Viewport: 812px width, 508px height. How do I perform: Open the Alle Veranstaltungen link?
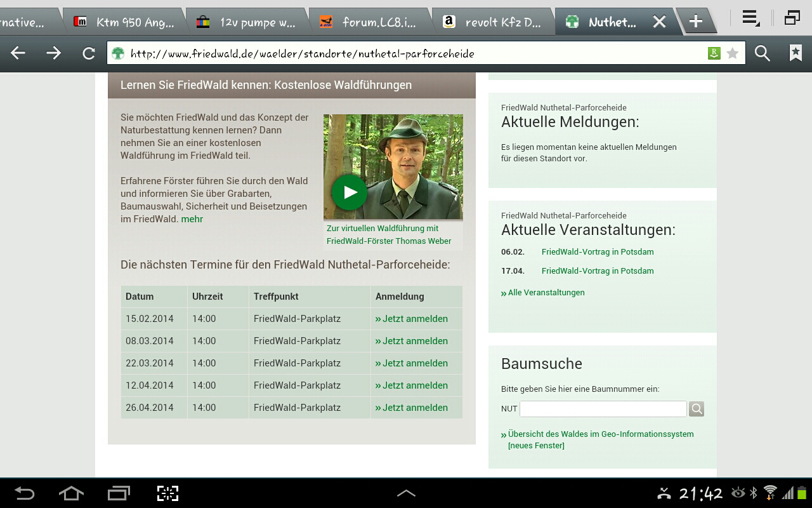click(x=546, y=293)
